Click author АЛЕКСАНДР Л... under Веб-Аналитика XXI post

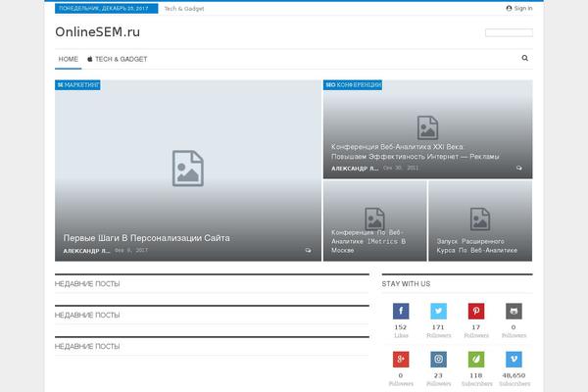point(355,169)
